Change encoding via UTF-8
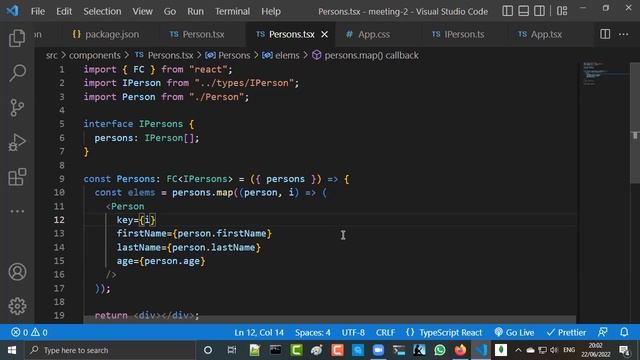Image resolution: width=640 pixels, height=360 pixels. tap(353, 332)
